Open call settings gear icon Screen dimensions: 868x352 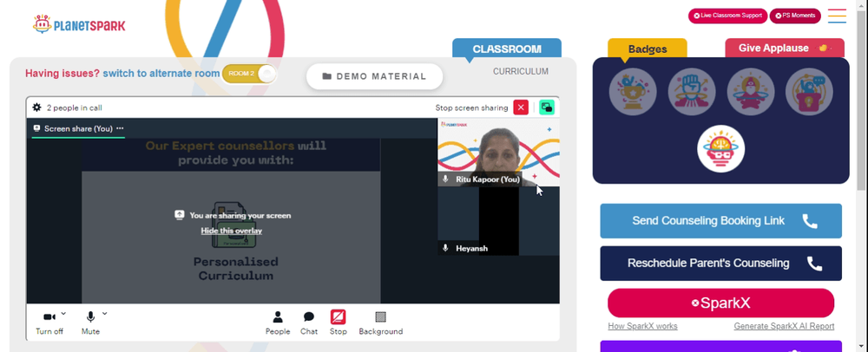(36, 108)
